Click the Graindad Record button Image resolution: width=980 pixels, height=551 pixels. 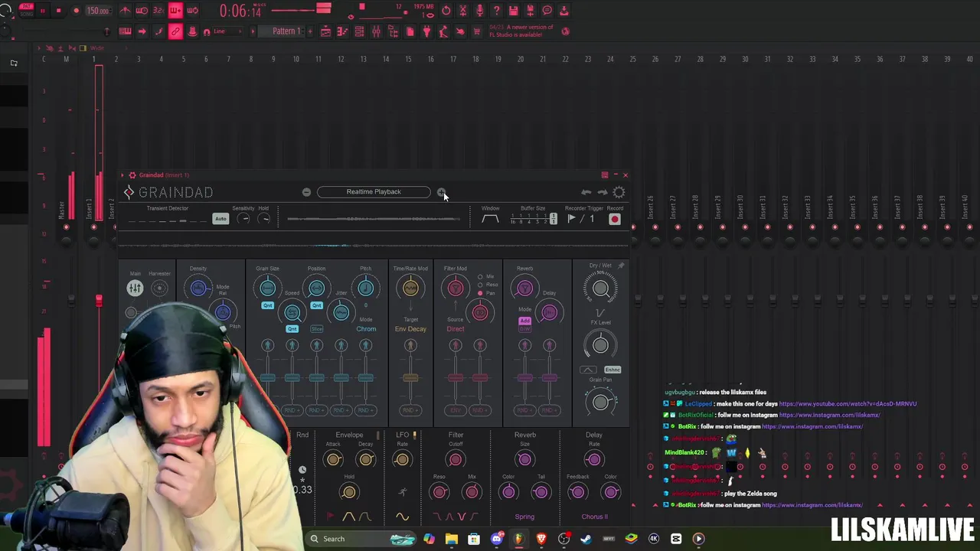[614, 220]
